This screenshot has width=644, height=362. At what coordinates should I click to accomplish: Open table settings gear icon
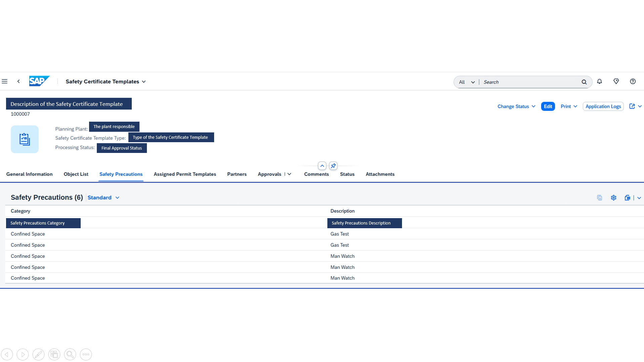click(613, 198)
